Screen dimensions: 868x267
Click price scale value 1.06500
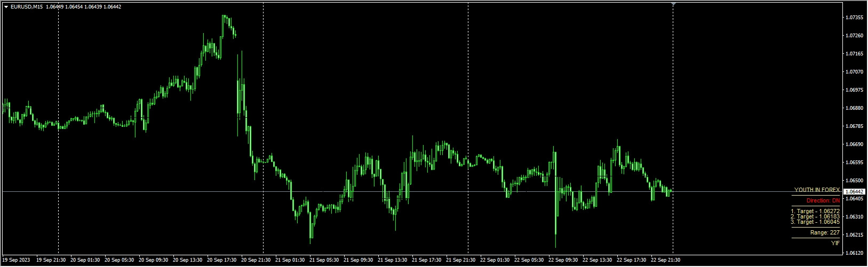click(855, 181)
